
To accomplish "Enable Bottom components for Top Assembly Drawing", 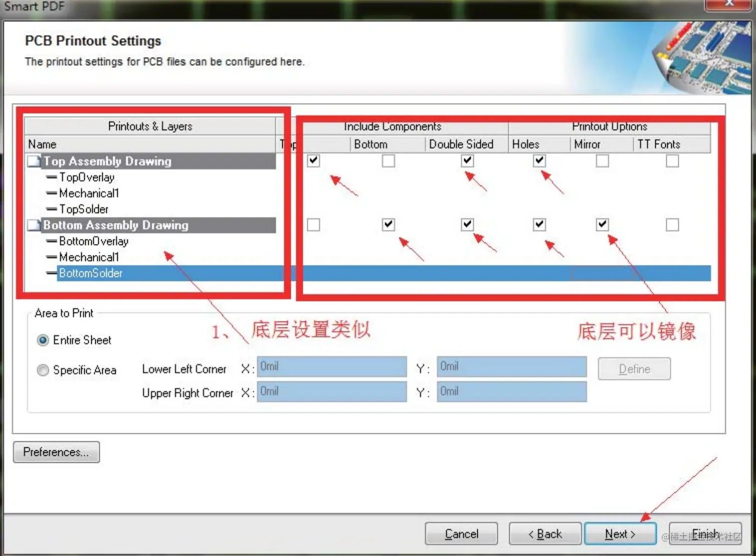I will [x=389, y=161].
